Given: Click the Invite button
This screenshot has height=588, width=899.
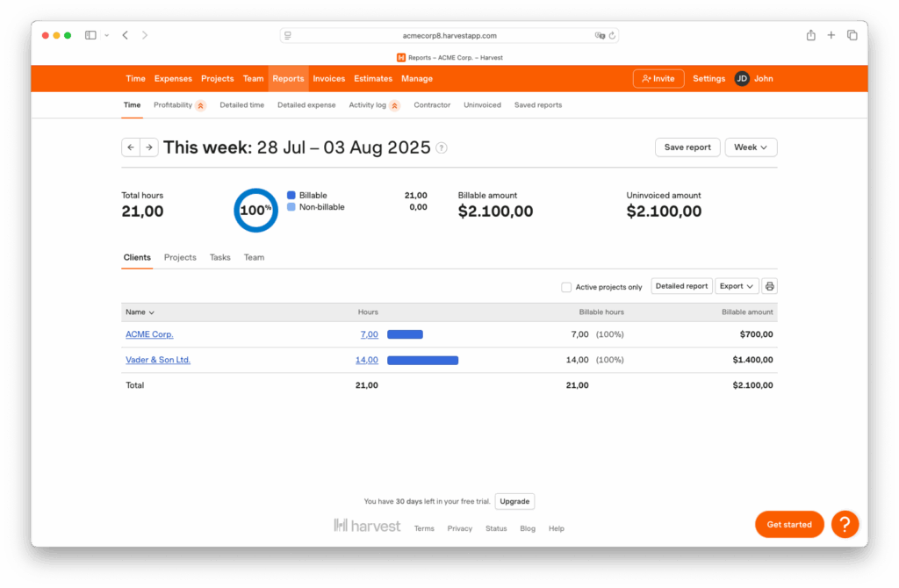Looking at the screenshot, I should coord(658,78).
